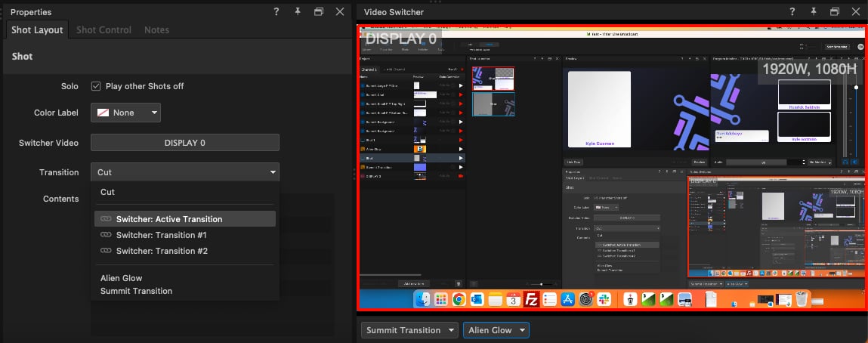
Task: Click Finder in the previewed Dock
Action: tap(424, 299)
